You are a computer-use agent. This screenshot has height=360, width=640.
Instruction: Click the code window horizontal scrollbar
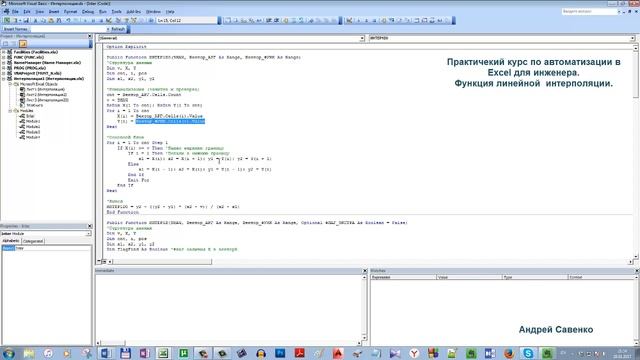point(369,262)
